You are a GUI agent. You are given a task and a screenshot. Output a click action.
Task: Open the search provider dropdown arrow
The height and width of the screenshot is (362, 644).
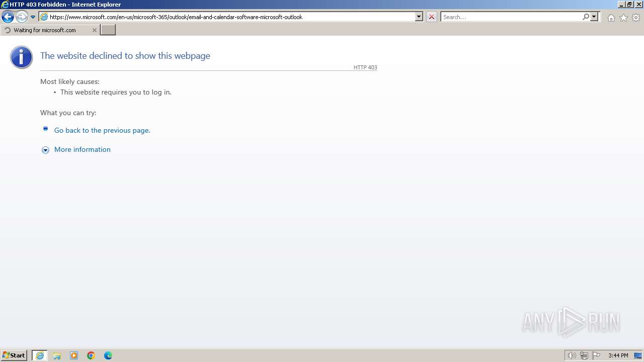[x=594, y=17]
